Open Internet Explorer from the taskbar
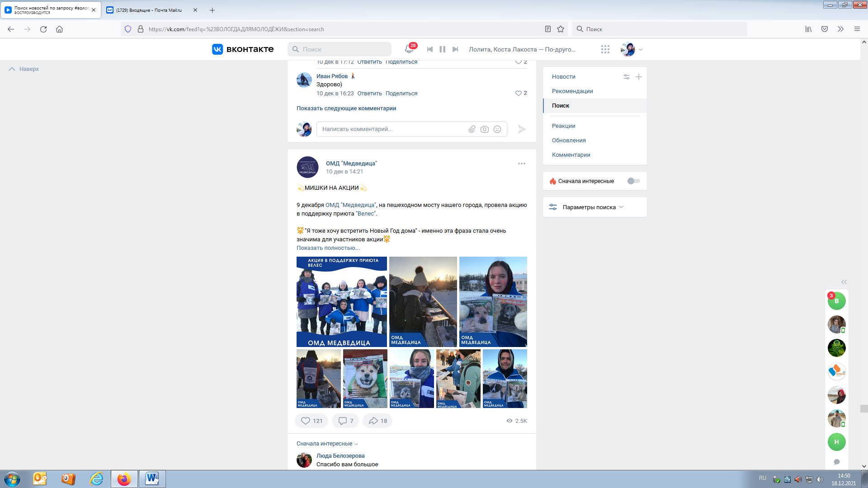 pos(96,479)
